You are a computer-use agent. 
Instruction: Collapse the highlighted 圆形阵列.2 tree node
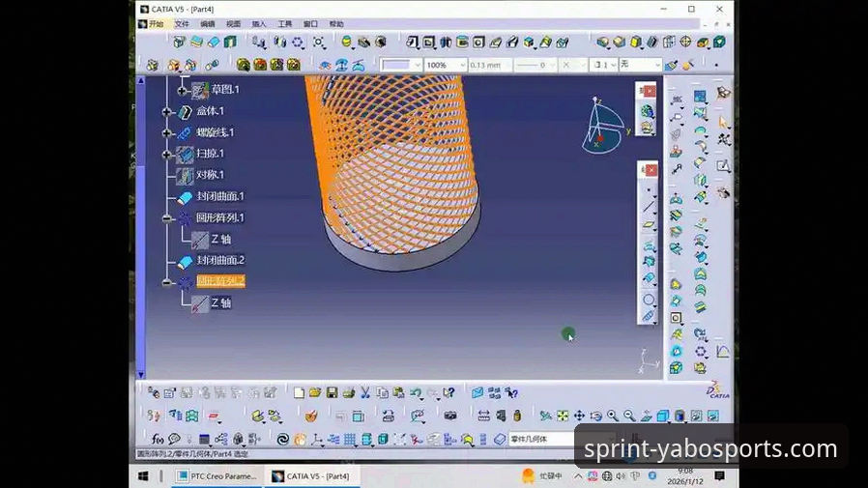pyautogui.click(x=166, y=282)
